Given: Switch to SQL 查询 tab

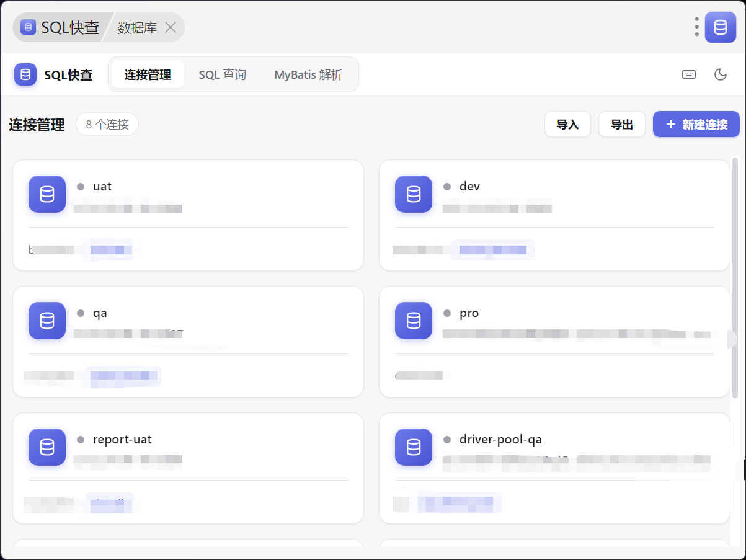Looking at the screenshot, I should [223, 74].
